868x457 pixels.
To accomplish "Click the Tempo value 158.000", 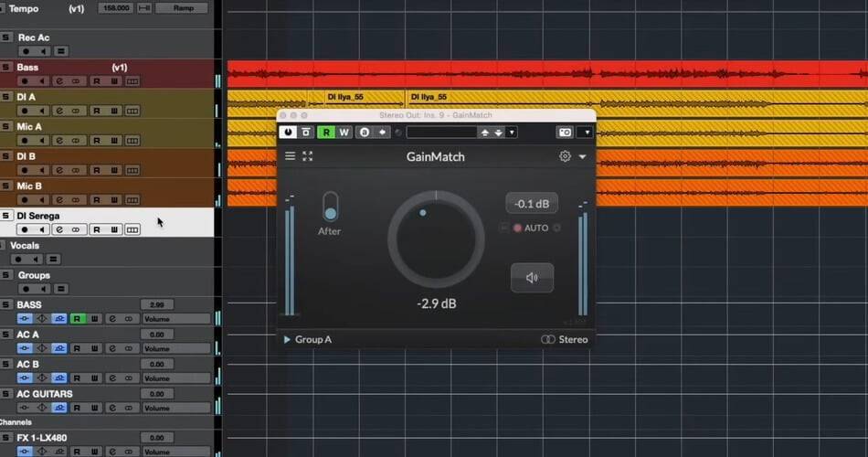I will pyautogui.click(x=116, y=8).
